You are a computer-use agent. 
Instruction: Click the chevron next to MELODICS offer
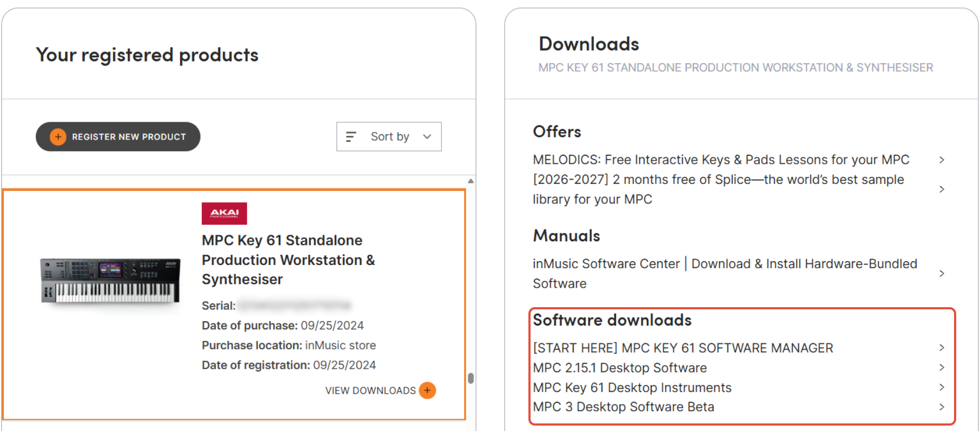pos(942,160)
